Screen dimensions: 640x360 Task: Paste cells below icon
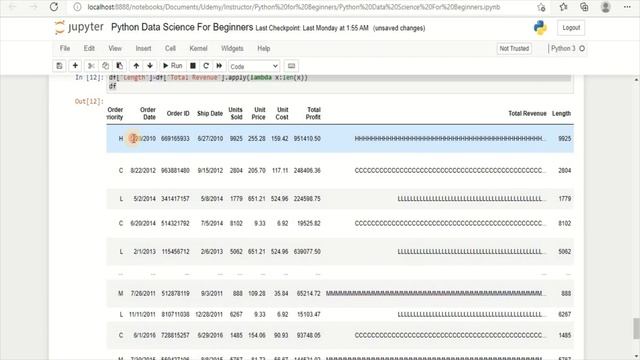(120, 66)
